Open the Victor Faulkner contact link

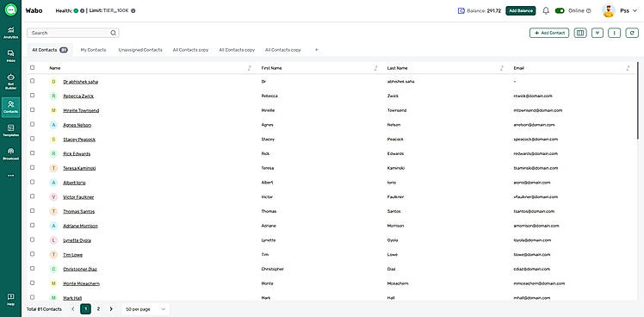78,197
